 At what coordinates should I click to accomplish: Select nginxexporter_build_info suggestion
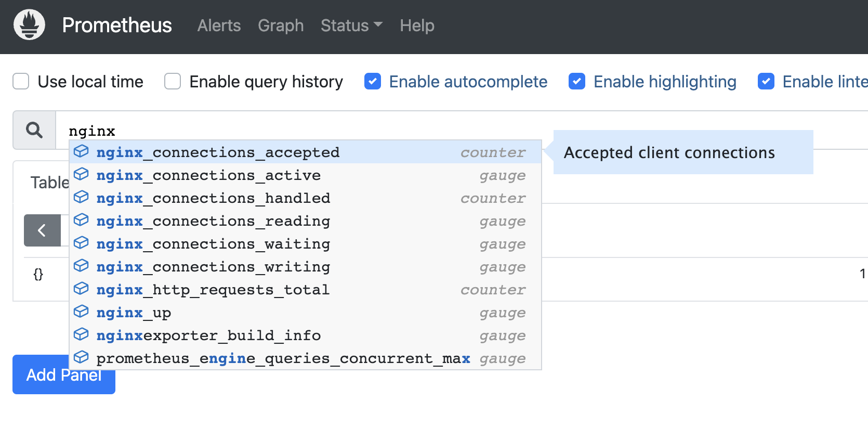306,335
